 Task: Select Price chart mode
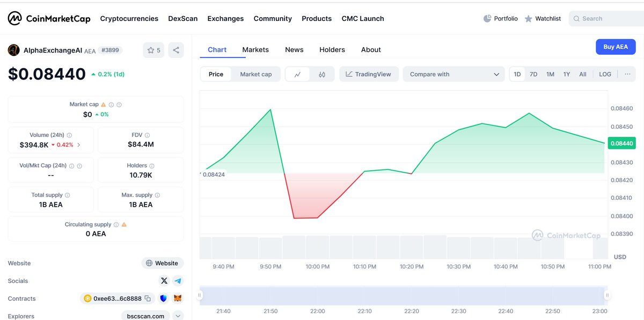click(216, 74)
